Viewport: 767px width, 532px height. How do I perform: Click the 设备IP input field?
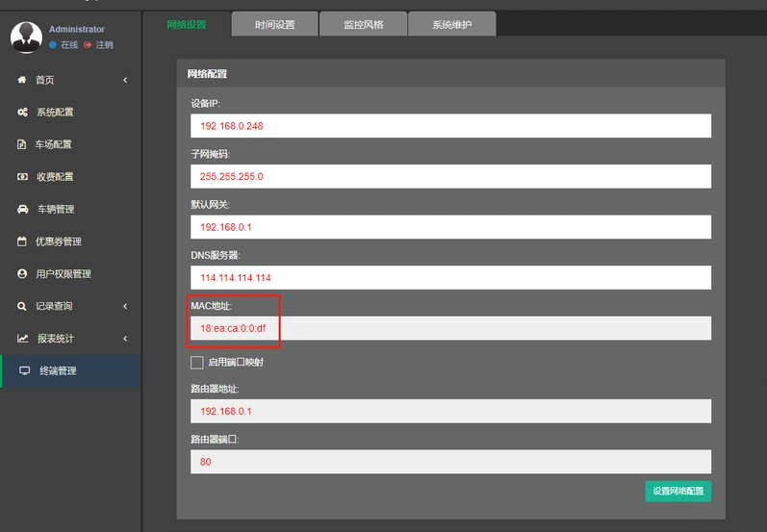point(450,126)
